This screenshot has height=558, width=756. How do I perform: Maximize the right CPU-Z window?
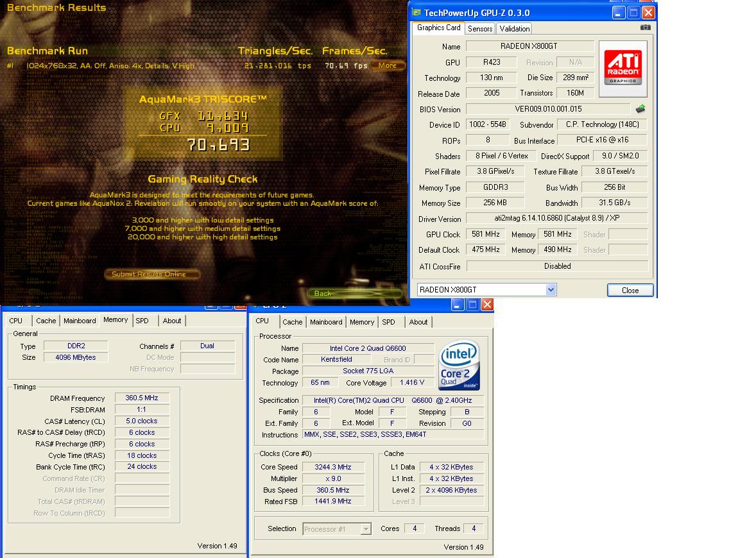pyautogui.click(x=472, y=305)
